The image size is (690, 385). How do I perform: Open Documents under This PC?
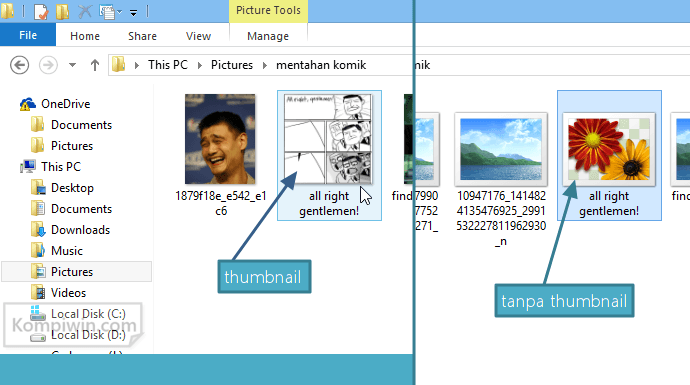tap(81, 209)
